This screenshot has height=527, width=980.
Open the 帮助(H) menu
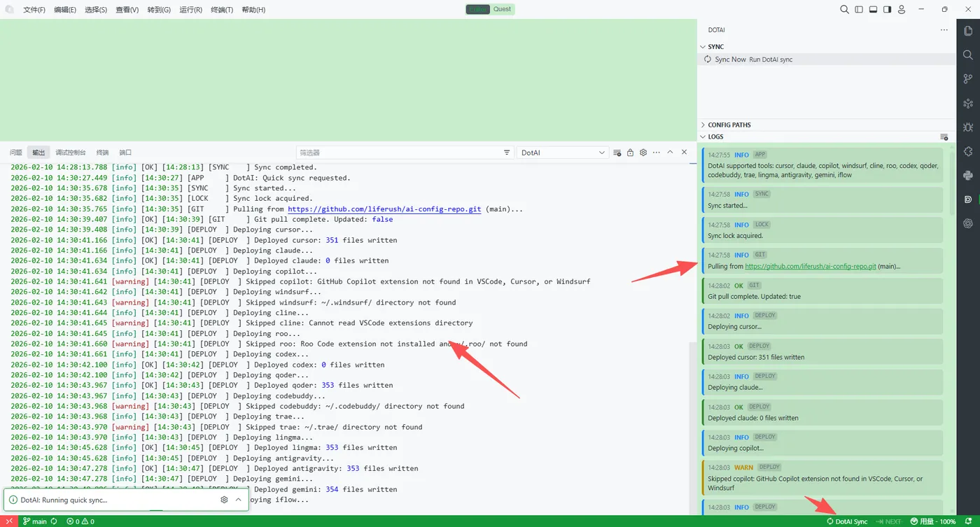pyautogui.click(x=253, y=10)
